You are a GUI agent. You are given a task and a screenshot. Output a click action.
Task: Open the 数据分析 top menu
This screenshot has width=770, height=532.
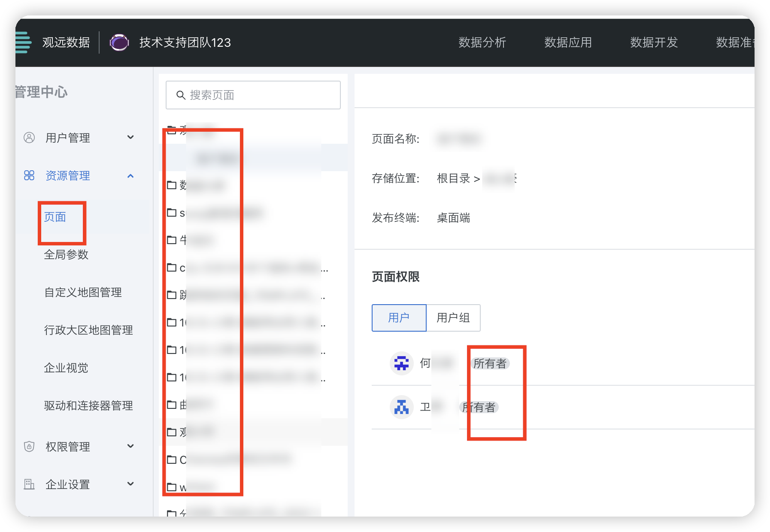point(482,42)
